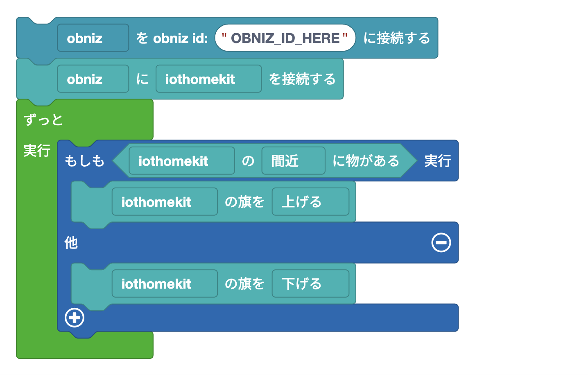Viewport: 588px width, 375px height.
Task: Open the obniz variable dropdown in the connect block
Action: tap(93, 38)
